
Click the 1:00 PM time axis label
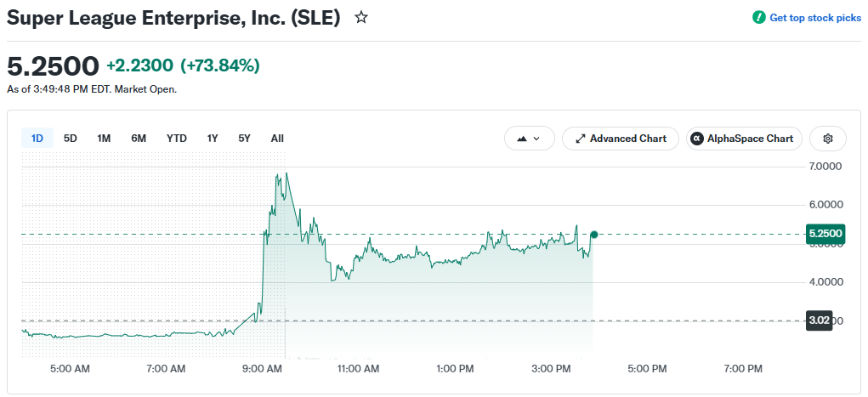coord(457,369)
